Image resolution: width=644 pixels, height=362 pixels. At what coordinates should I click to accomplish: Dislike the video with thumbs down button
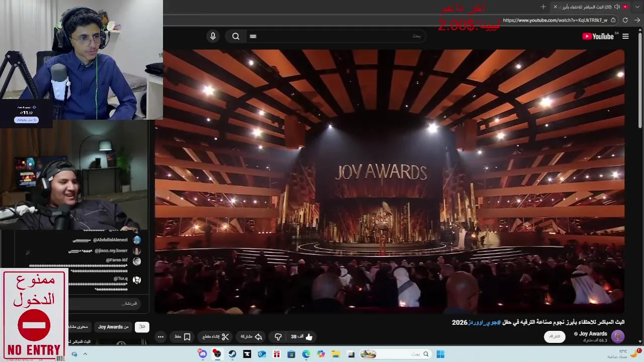pyautogui.click(x=278, y=337)
